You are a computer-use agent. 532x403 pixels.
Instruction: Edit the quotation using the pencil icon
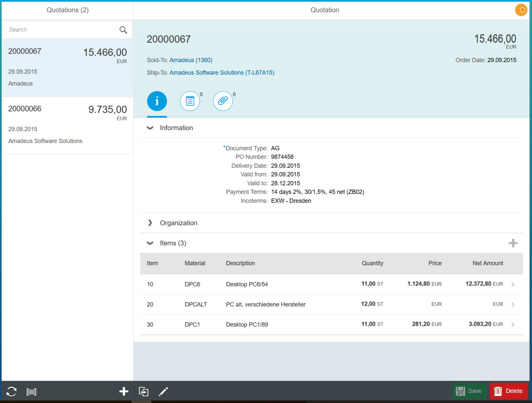163,391
